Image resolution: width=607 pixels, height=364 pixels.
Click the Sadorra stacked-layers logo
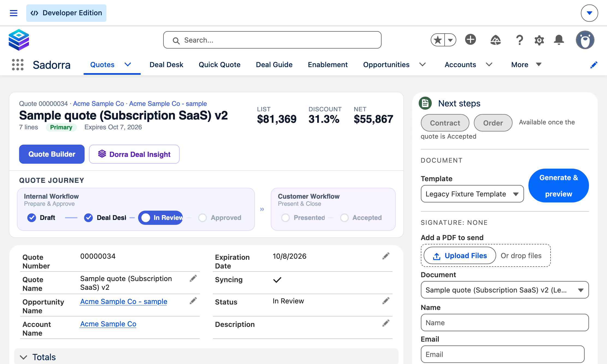pos(19,40)
